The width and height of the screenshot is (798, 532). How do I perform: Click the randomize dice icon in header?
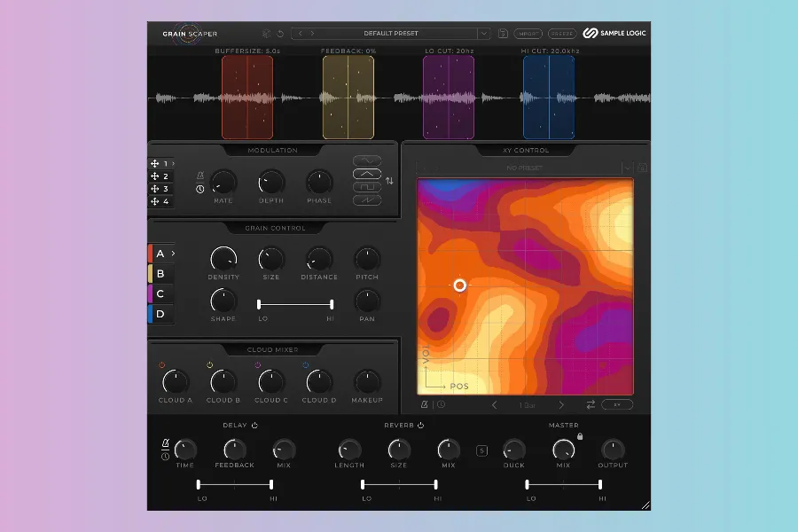point(267,34)
